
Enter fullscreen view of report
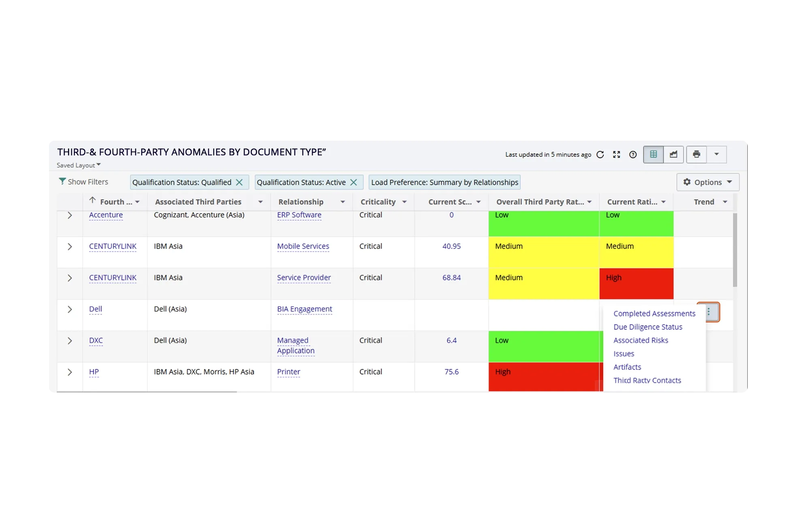[x=617, y=154]
